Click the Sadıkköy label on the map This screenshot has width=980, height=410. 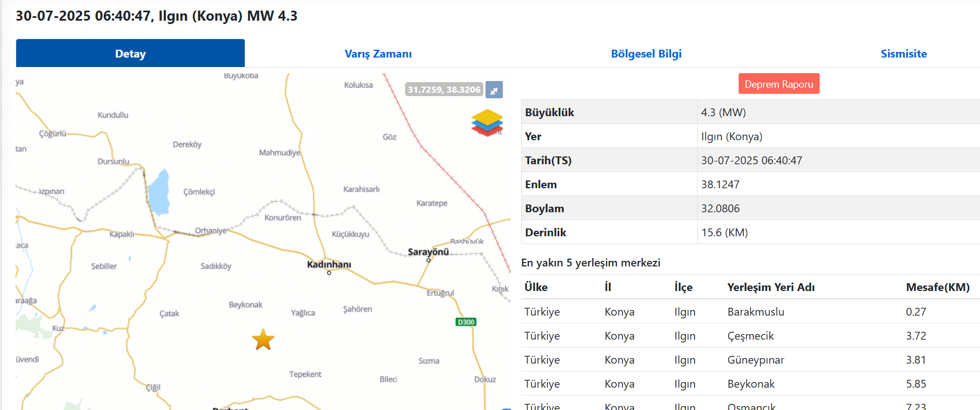coord(216,266)
